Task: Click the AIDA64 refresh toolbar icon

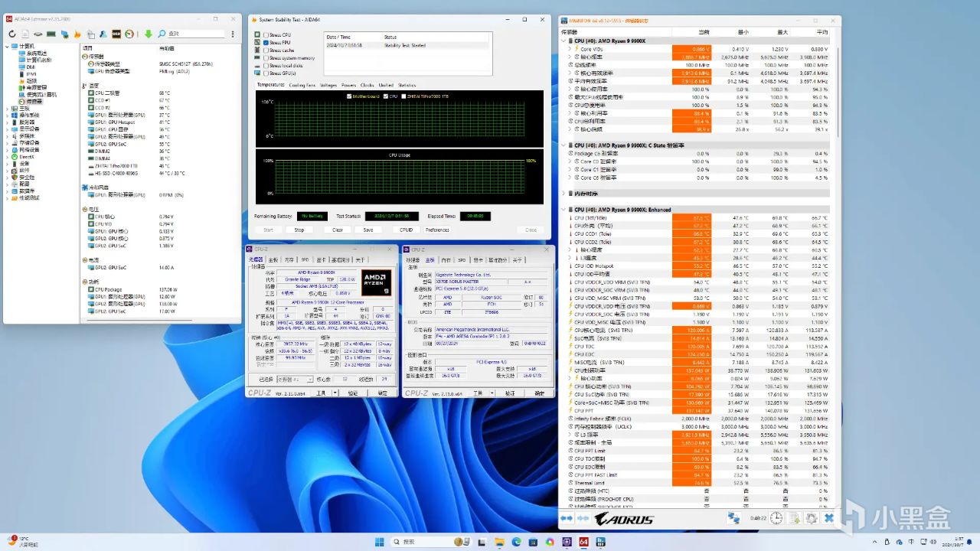Action: (12, 34)
